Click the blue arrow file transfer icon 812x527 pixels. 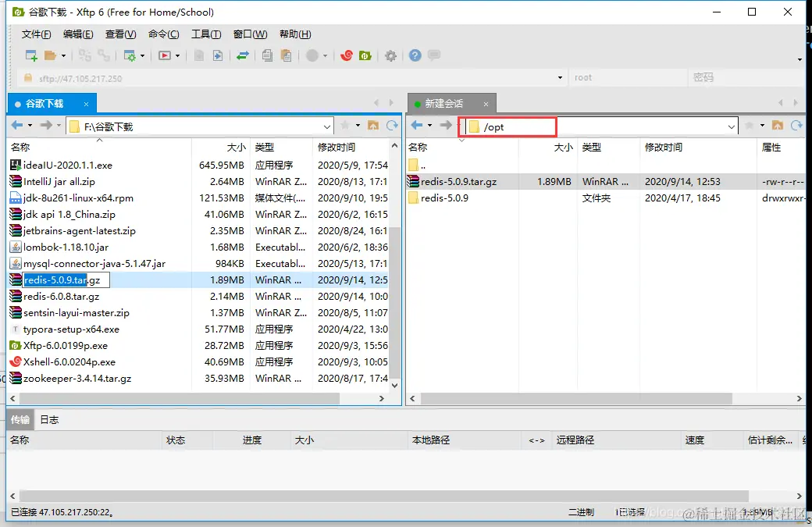point(218,55)
